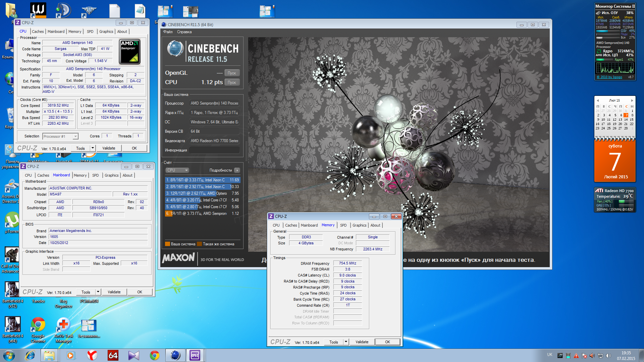This screenshot has width=644, height=362.
Task: Select CPU tab in Memory CPU-Z window
Action: (276, 225)
